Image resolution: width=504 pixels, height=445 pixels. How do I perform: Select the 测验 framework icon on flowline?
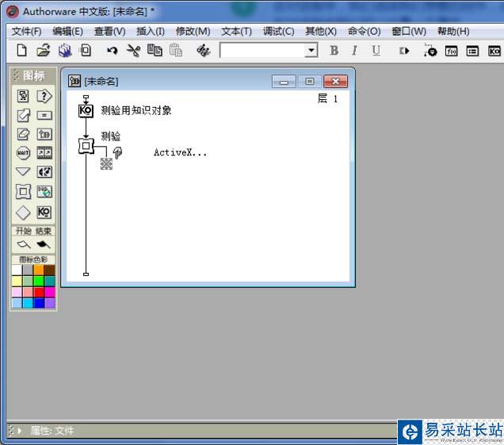(x=86, y=146)
